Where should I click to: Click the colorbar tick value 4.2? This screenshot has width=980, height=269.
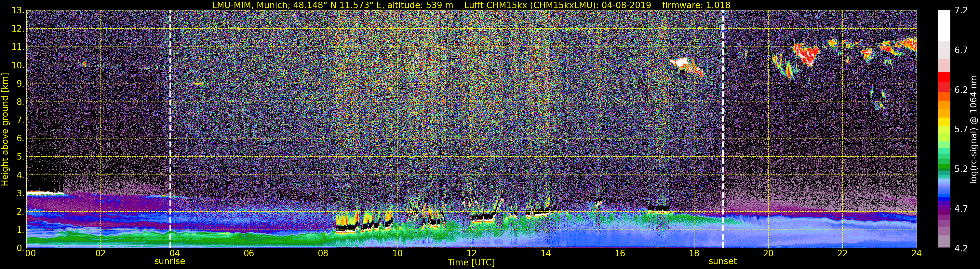tap(961, 248)
